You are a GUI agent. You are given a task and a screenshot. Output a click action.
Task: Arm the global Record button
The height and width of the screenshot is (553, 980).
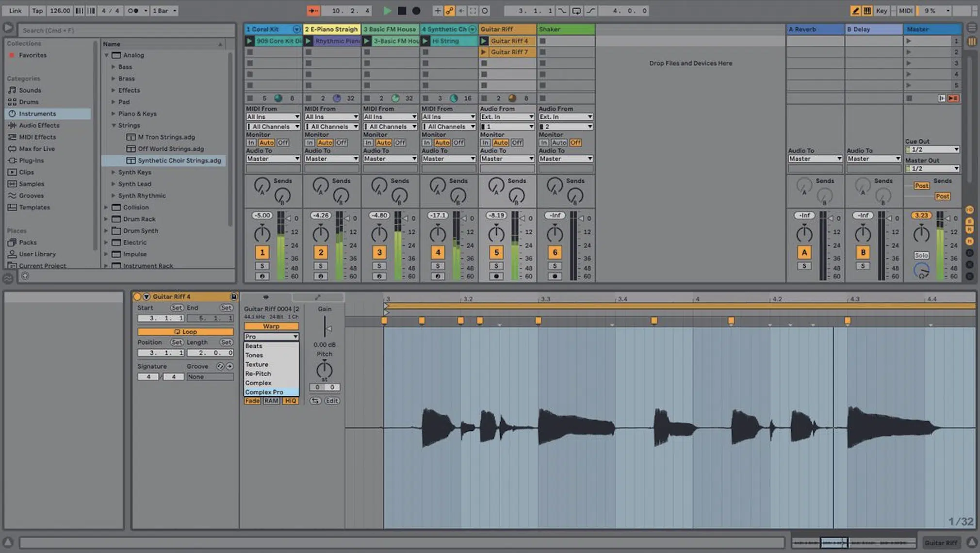click(416, 11)
